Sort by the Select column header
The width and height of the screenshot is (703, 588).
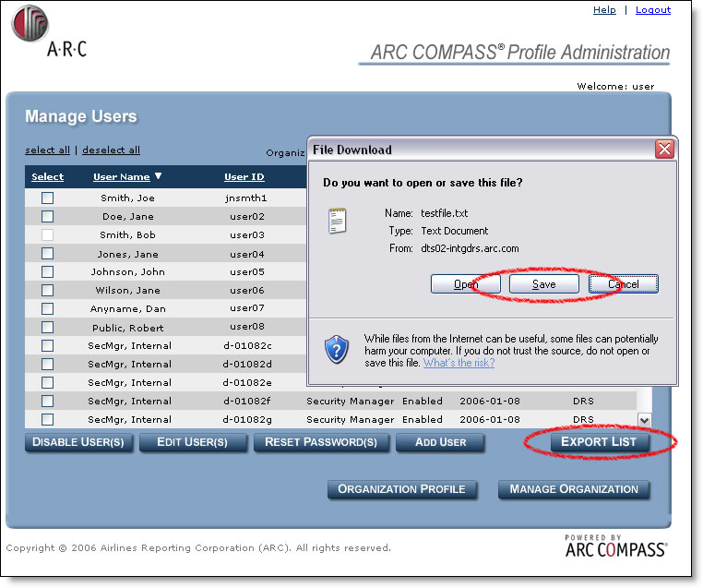click(48, 176)
